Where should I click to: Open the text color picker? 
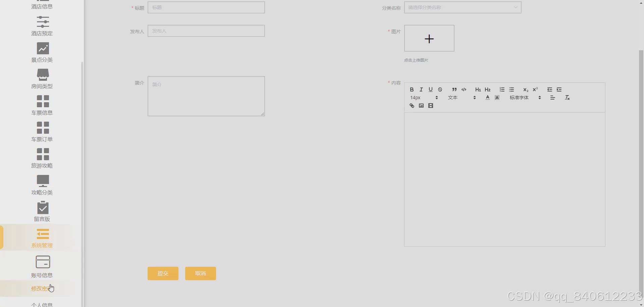coord(487,98)
